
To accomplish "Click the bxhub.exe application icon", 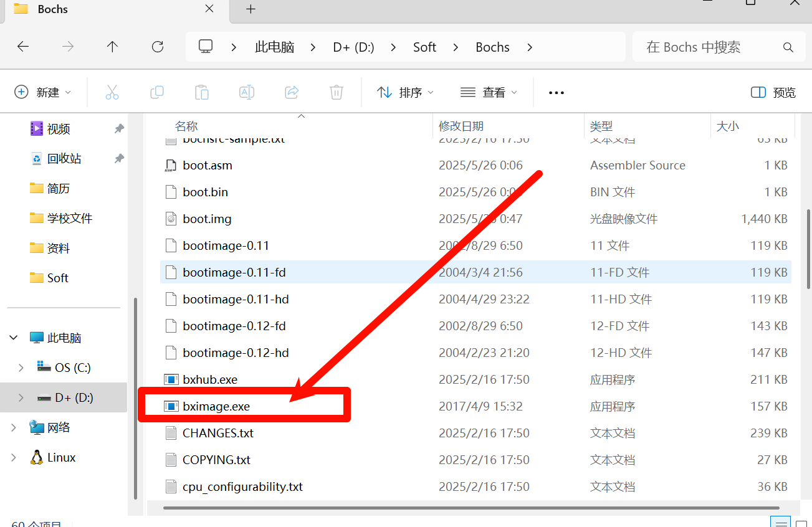I will click(x=171, y=379).
